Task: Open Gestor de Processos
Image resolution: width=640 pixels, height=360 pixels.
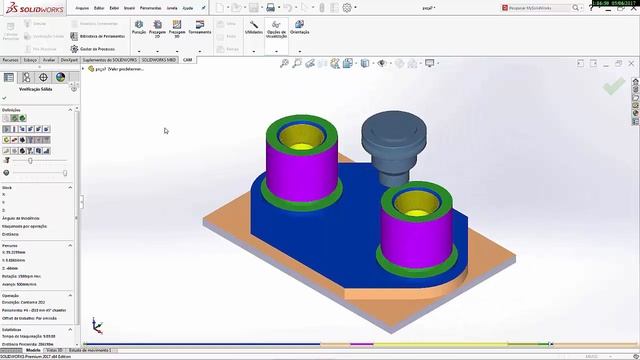Action: (x=93, y=49)
